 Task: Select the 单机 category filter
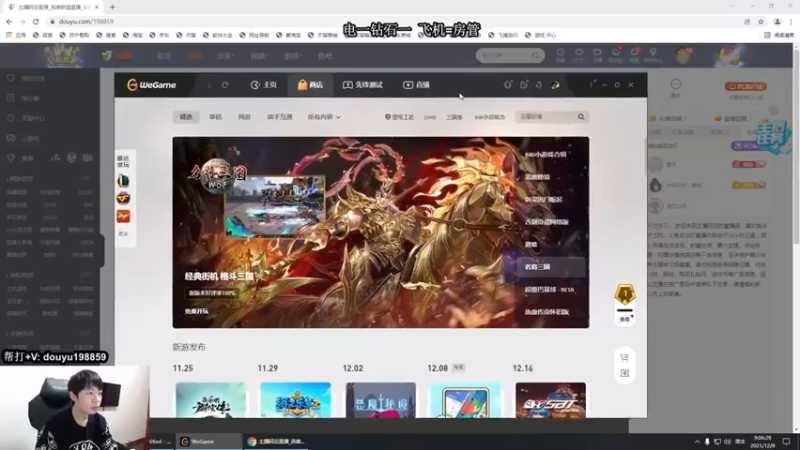[215, 117]
